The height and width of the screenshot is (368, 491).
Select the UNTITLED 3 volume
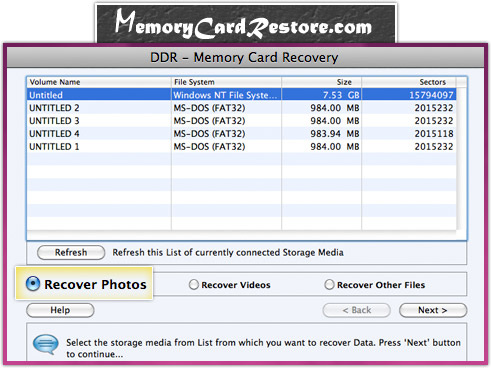pos(242,121)
